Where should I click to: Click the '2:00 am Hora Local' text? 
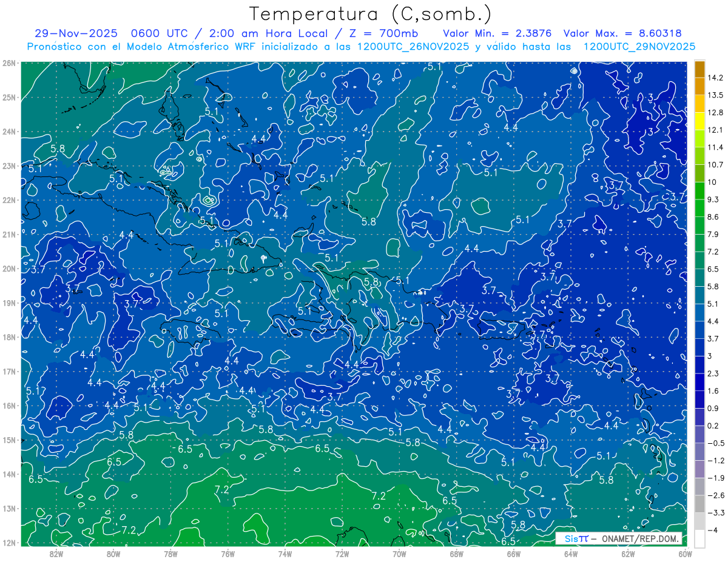click(x=269, y=33)
